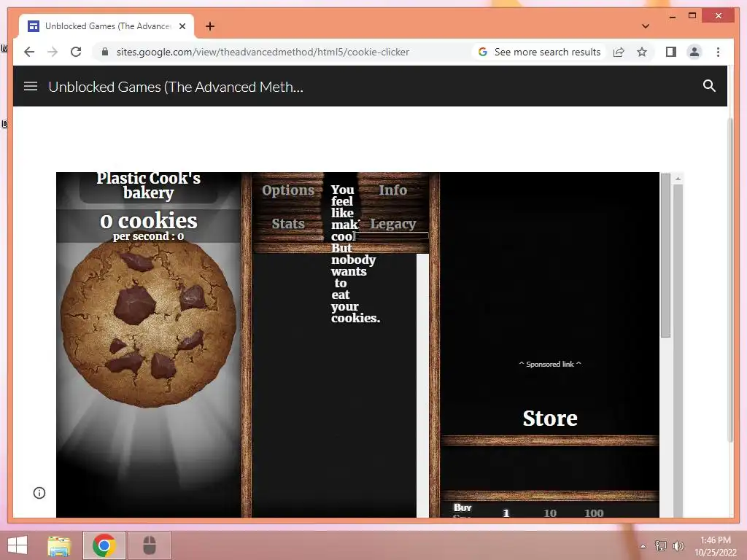This screenshot has width=747, height=560.
Task: Toggle the browser side panel
Action: (x=671, y=52)
